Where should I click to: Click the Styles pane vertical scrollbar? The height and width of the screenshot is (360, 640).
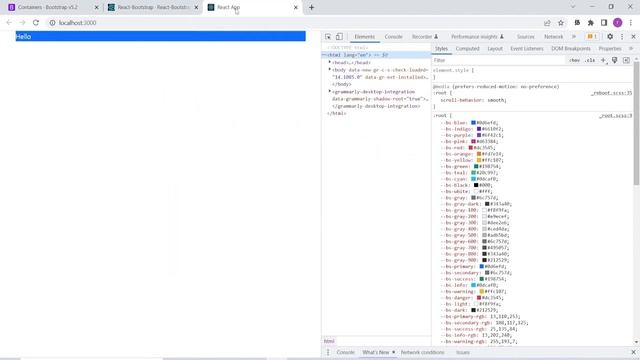[636, 123]
